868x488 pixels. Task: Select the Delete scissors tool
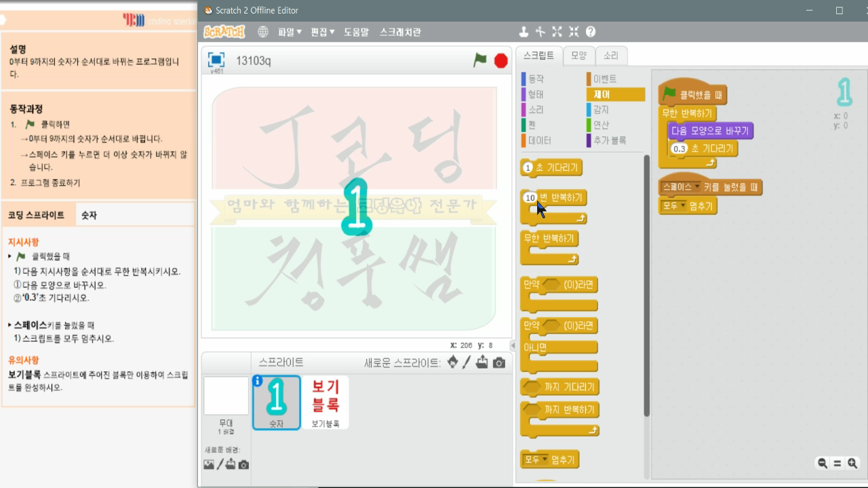[540, 31]
